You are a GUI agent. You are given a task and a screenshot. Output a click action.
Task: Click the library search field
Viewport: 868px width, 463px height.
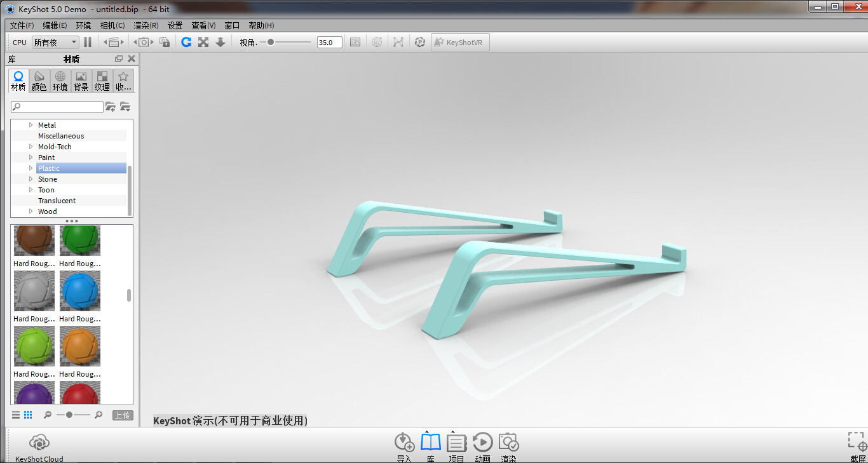(x=57, y=107)
